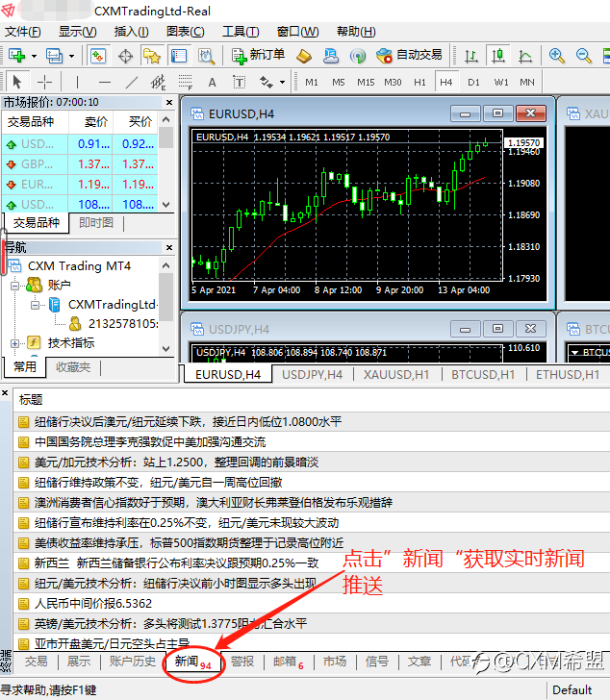Image resolution: width=610 pixels, height=700 pixels.
Task: Click the signals radio-wave toolbar icon
Action: coord(358,56)
